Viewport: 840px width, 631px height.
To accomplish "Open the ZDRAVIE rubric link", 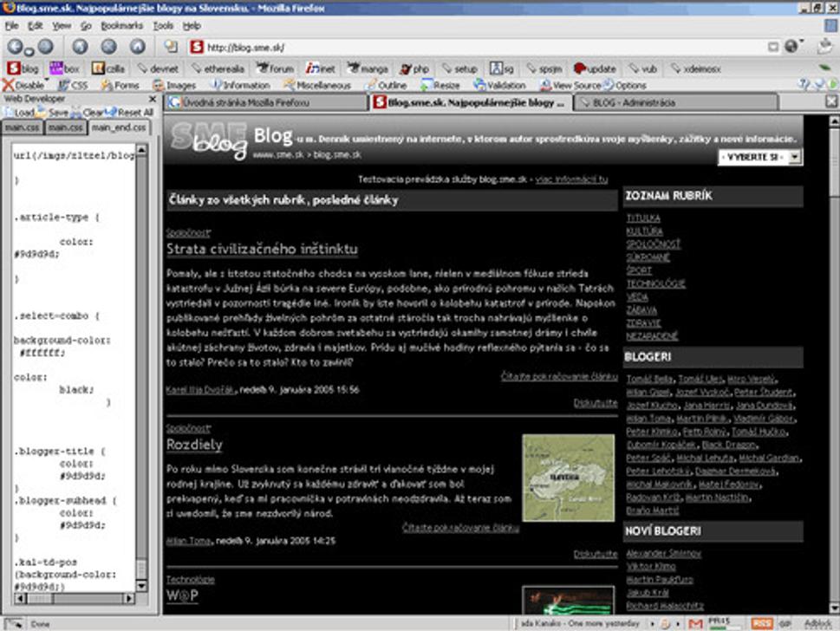I will [x=643, y=323].
